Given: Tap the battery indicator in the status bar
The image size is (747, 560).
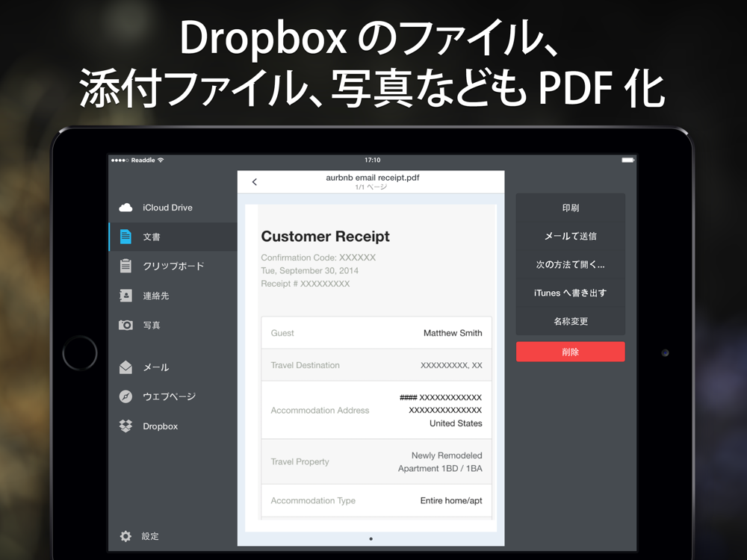Looking at the screenshot, I should click(x=628, y=160).
